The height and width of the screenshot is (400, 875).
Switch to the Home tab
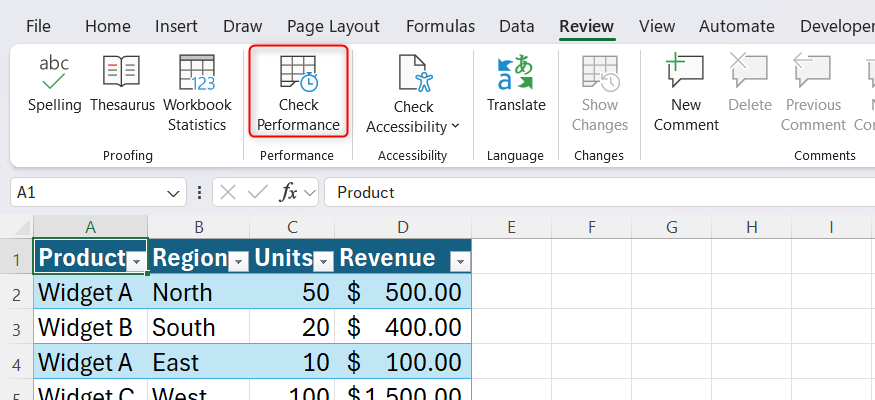coord(108,26)
